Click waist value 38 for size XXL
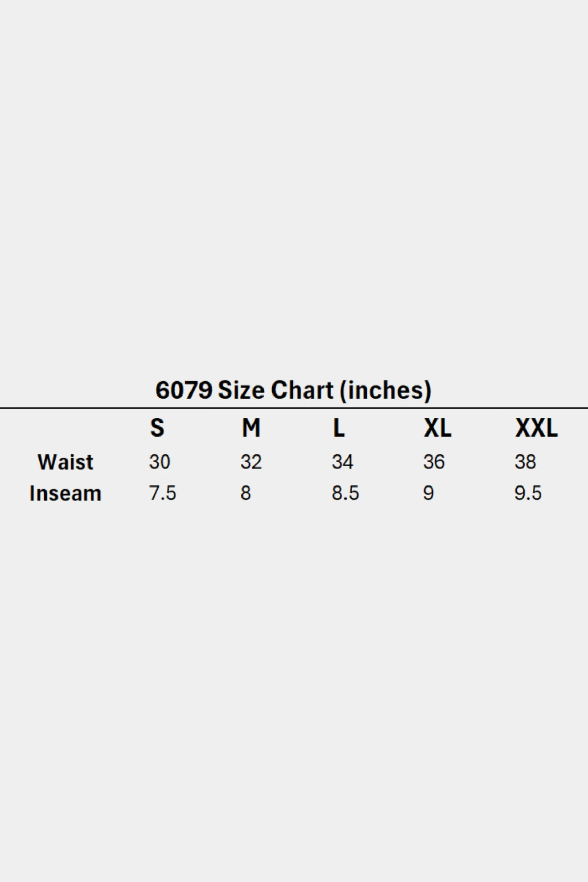This screenshot has height=882, width=588. click(x=525, y=462)
